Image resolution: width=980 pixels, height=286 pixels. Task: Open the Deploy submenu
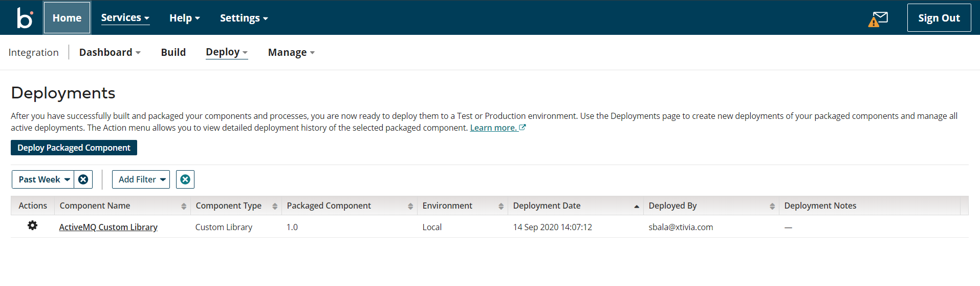click(x=226, y=52)
